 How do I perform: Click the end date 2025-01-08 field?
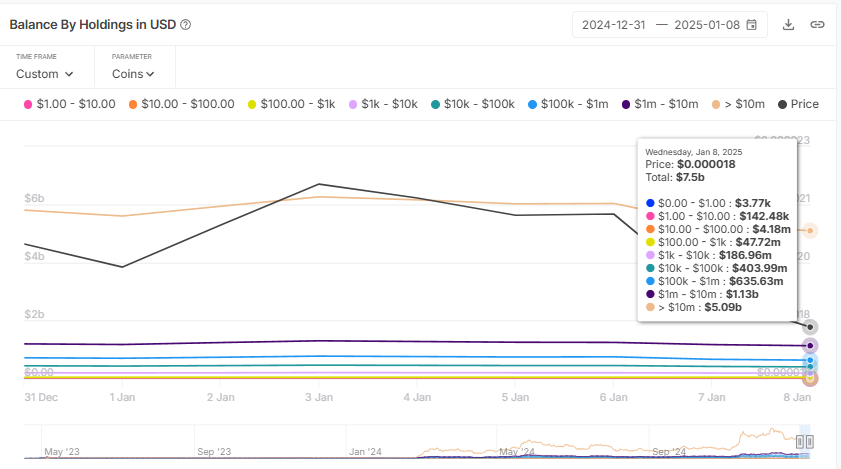(x=705, y=24)
